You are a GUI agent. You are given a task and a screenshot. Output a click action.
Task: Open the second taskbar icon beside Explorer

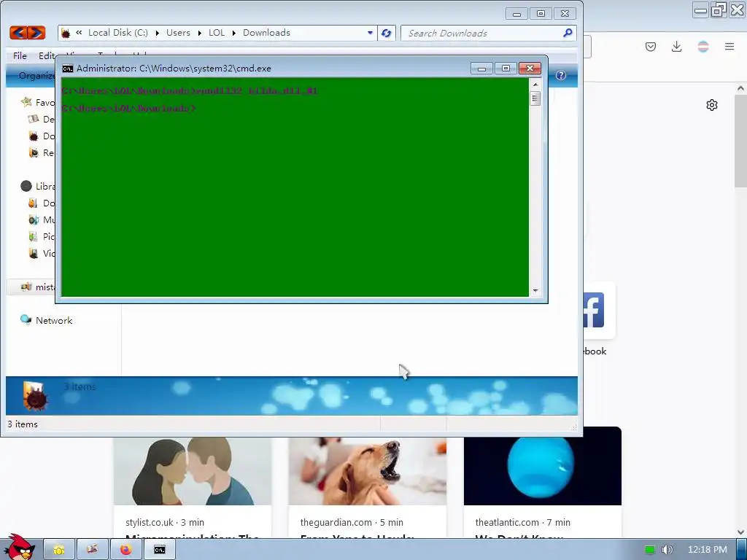[x=93, y=550]
